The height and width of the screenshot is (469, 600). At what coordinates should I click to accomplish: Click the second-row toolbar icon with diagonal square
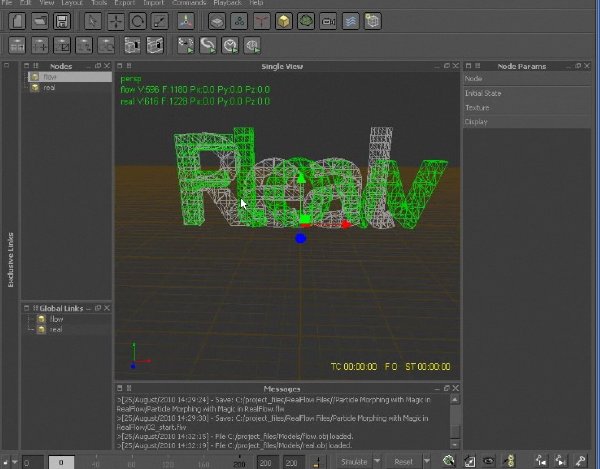[x=62, y=45]
